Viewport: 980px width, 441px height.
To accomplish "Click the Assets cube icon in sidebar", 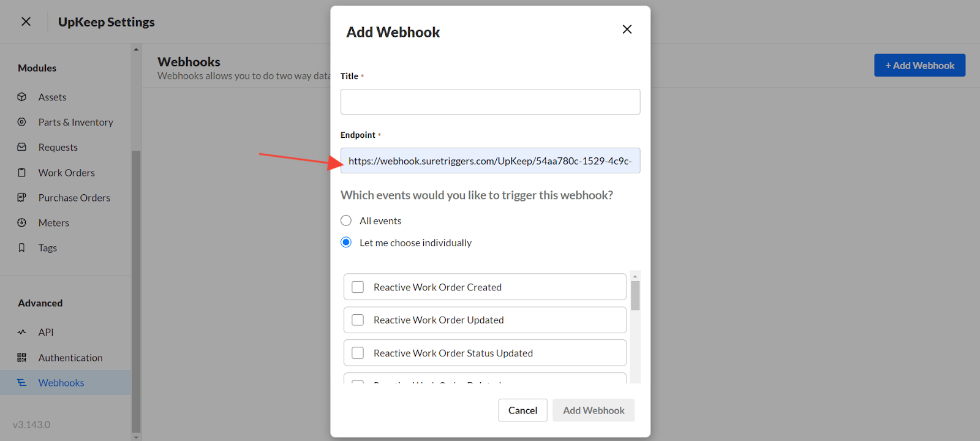I will [22, 97].
